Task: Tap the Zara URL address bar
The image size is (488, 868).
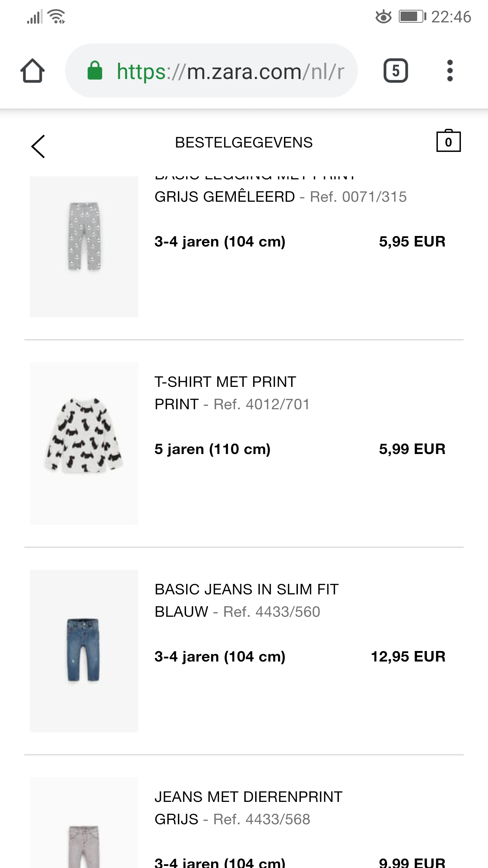Action: click(x=230, y=72)
